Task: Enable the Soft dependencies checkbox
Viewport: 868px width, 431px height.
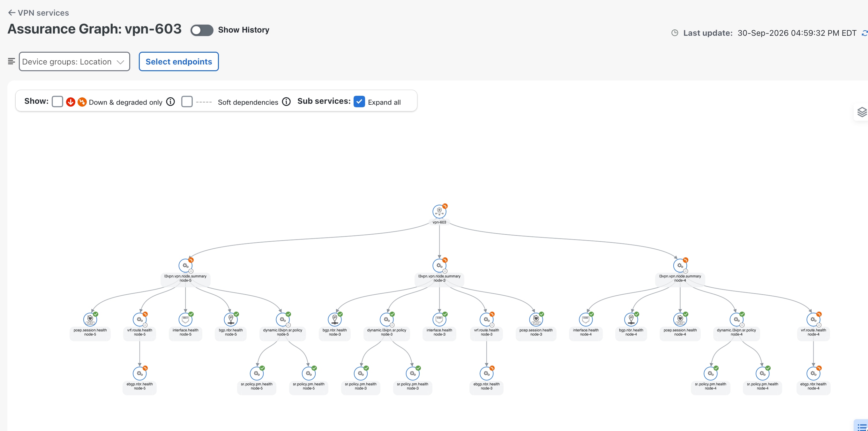Action: tap(187, 102)
